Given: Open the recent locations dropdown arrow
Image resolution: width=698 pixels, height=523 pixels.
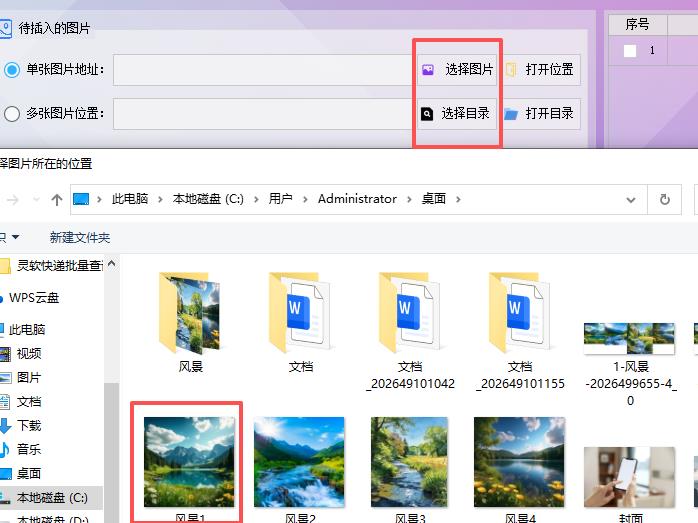Looking at the screenshot, I should 35,200.
